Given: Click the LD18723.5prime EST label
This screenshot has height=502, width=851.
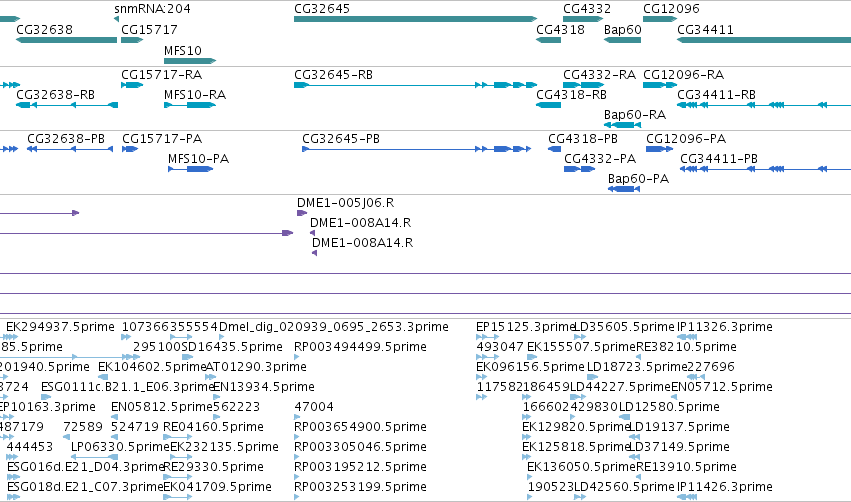Looking at the screenshot, I should coord(637,367).
